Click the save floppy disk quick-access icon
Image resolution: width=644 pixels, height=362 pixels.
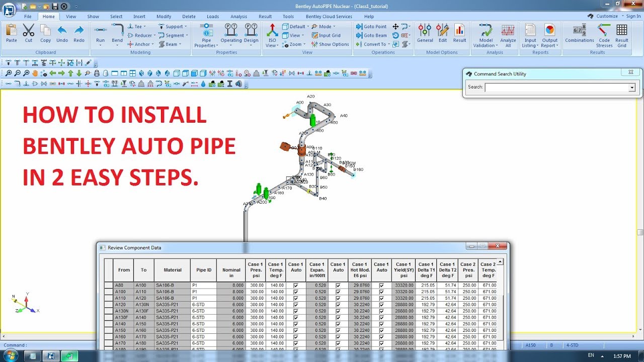(x=55, y=6)
